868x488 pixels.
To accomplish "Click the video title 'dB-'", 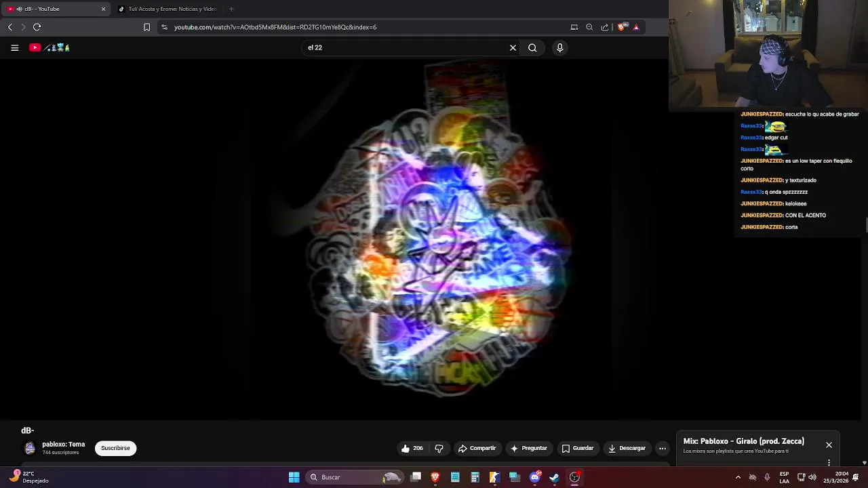I will (27, 430).
